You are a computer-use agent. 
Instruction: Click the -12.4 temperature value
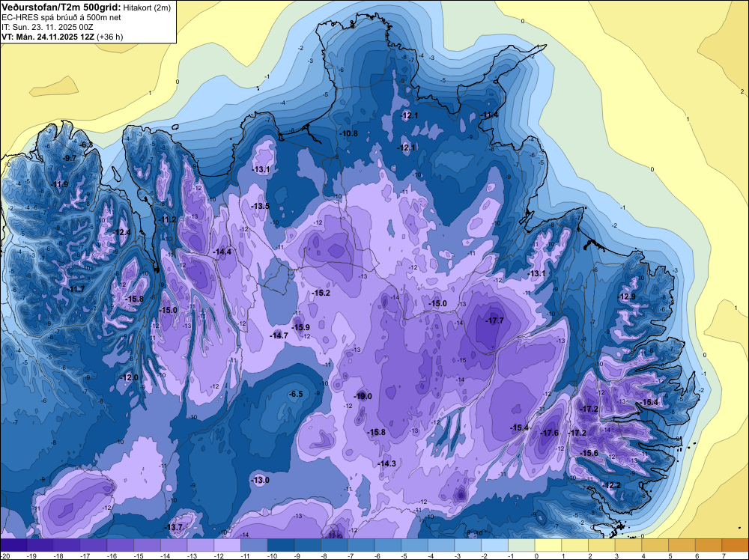(121, 233)
